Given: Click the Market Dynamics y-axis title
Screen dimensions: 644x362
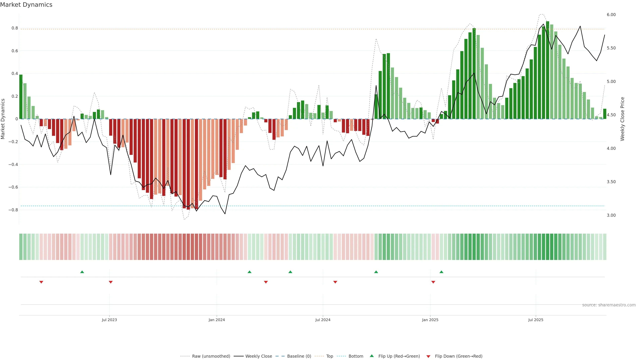Looking at the screenshot, I should [x=3, y=119].
